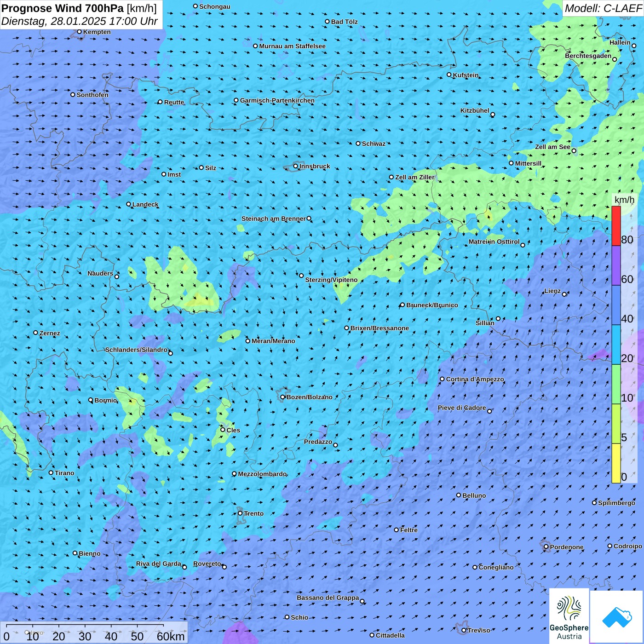This screenshot has width=644, height=644.
Task: Click the Cles city marker circle
Action: tap(223, 430)
